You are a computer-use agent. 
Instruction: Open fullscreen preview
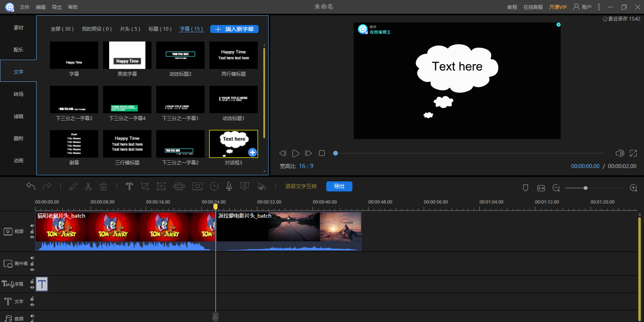[634, 153]
